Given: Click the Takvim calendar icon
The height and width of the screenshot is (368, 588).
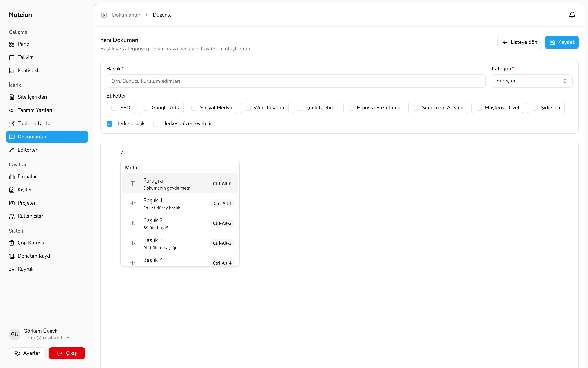Looking at the screenshot, I should coord(12,57).
